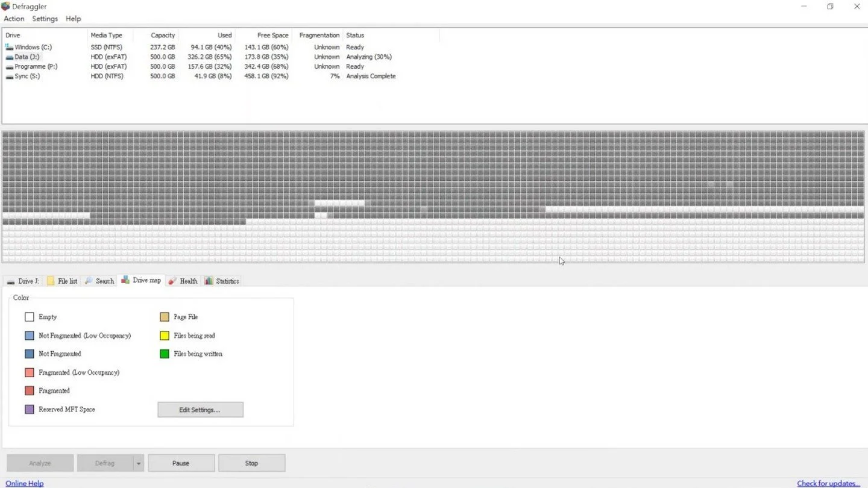Pause the current analysis
Viewport: 868px width, 488px height.
[181, 463]
